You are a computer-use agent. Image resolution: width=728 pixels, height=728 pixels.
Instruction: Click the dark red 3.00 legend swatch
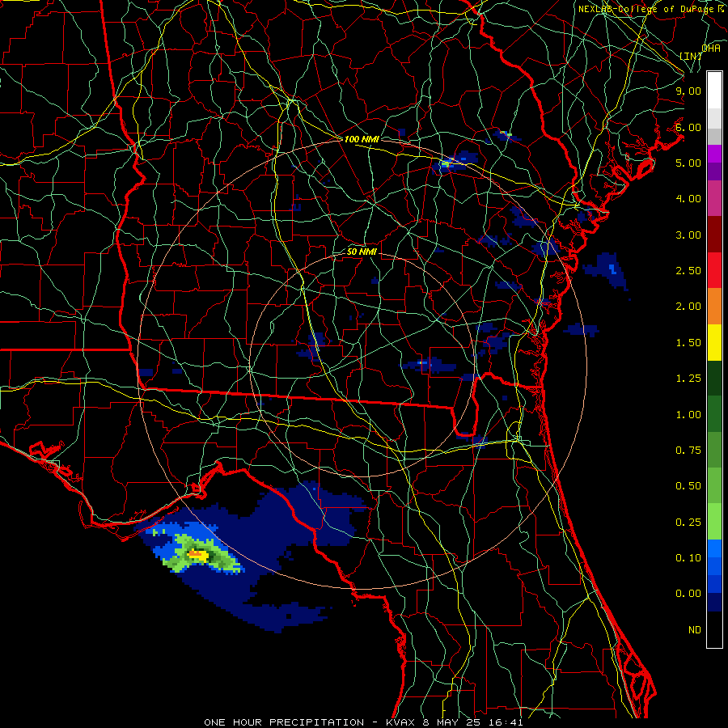click(714, 235)
